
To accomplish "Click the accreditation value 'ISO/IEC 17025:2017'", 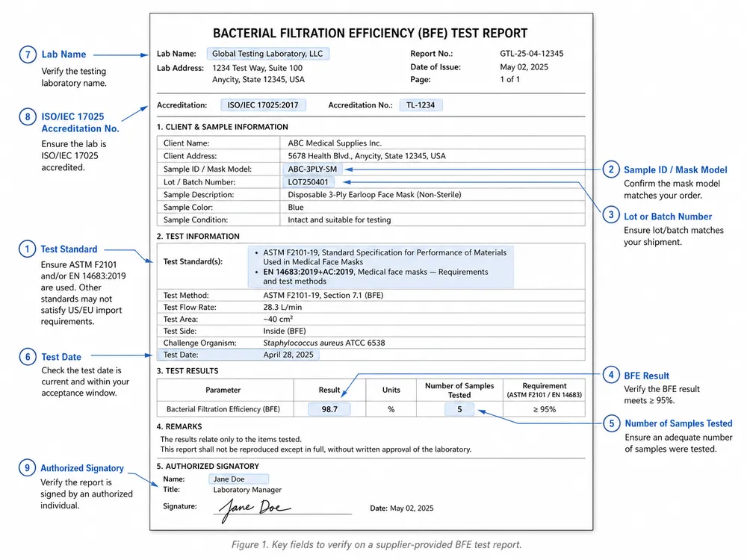I will tap(263, 105).
